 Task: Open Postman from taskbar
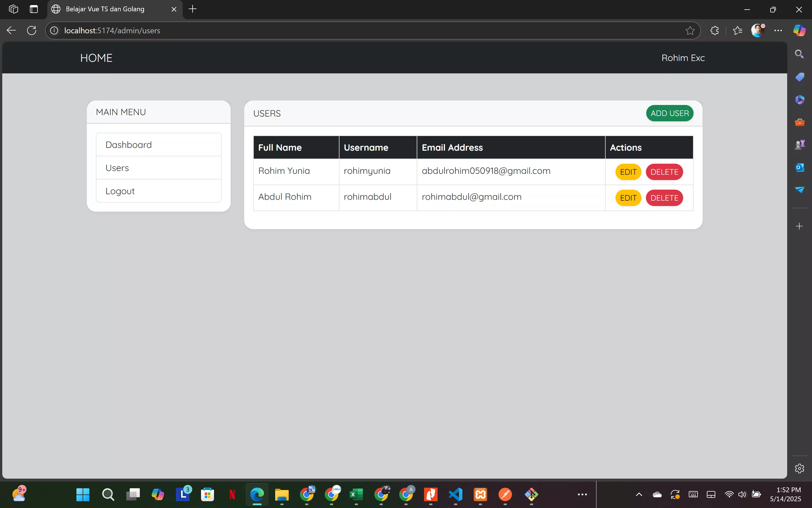[505, 494]
